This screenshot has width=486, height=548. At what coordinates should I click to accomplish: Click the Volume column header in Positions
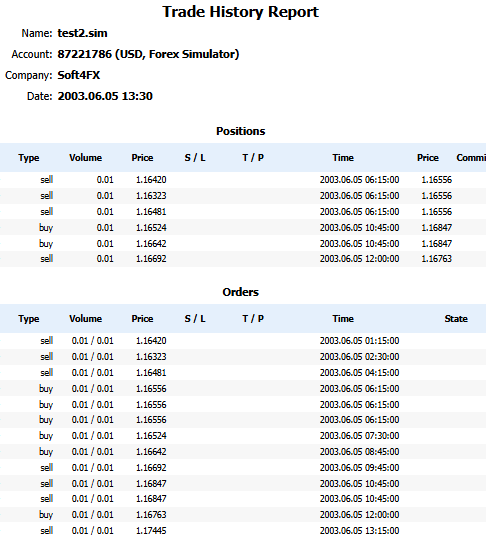[x=86, y=158]
